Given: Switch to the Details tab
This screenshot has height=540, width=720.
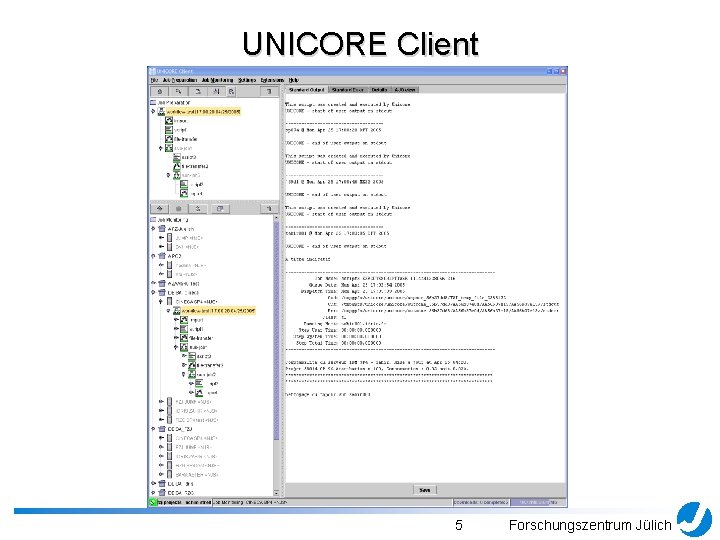Looking at the screenshot, I should pos(379,90).
